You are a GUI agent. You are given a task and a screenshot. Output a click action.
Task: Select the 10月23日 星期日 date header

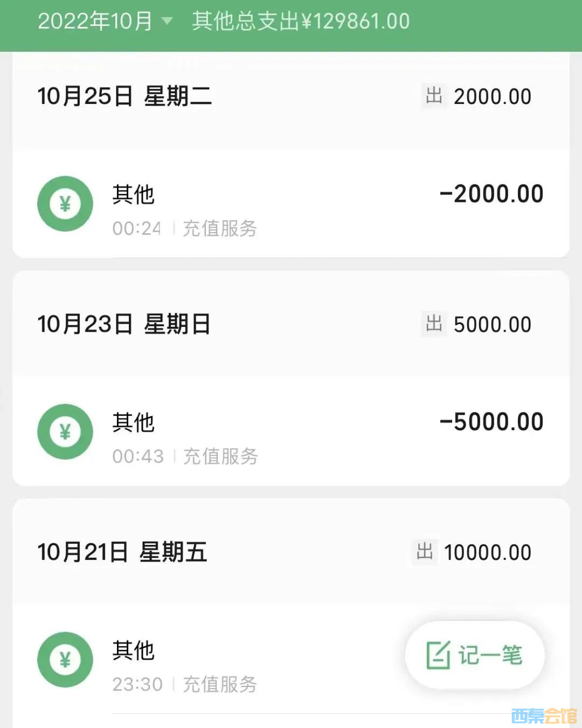coord(124,325)
